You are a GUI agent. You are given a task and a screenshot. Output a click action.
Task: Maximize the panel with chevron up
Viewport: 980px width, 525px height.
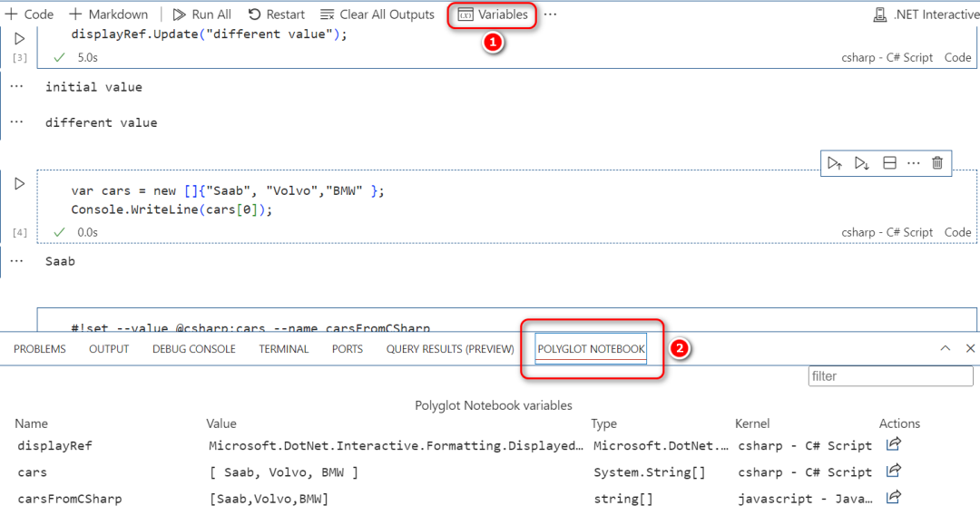[945, 348]
